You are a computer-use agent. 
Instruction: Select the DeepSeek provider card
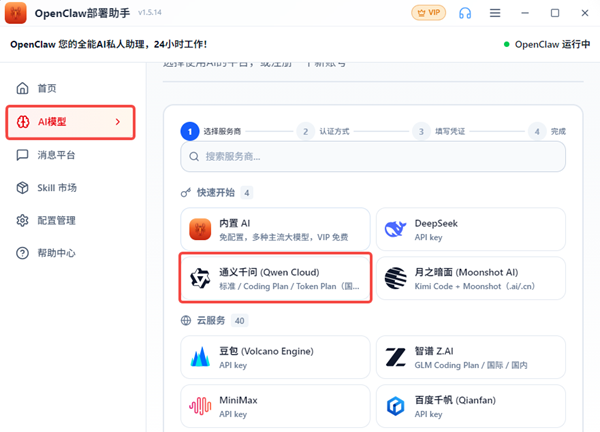coord(471,229)
